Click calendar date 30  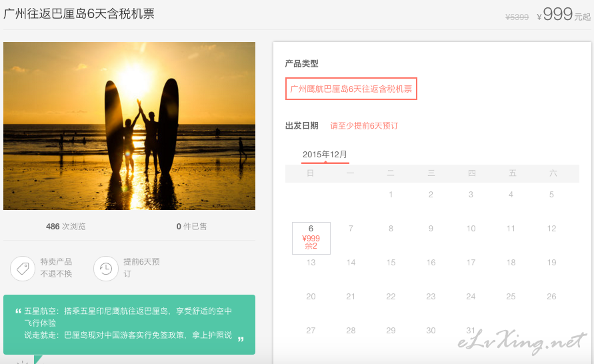coord(431,331)
